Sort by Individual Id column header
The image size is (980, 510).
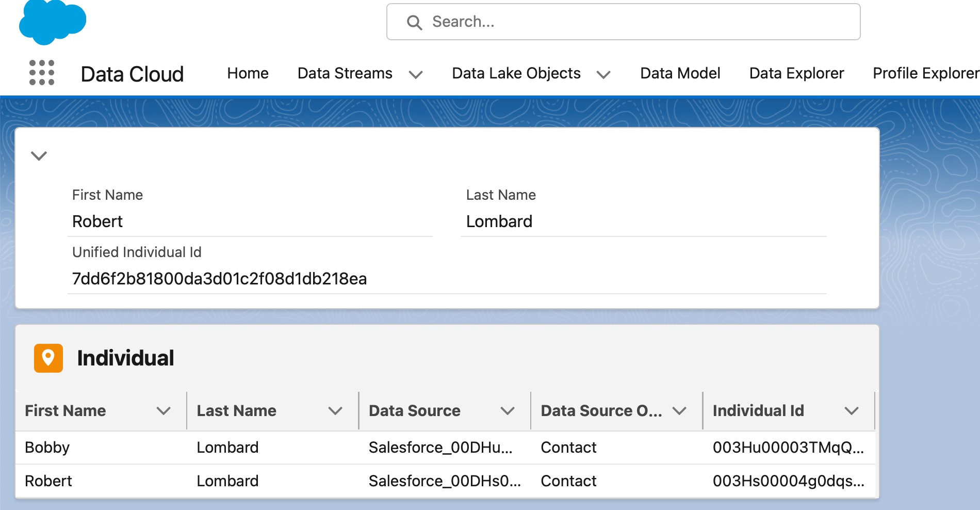point(758,411)
